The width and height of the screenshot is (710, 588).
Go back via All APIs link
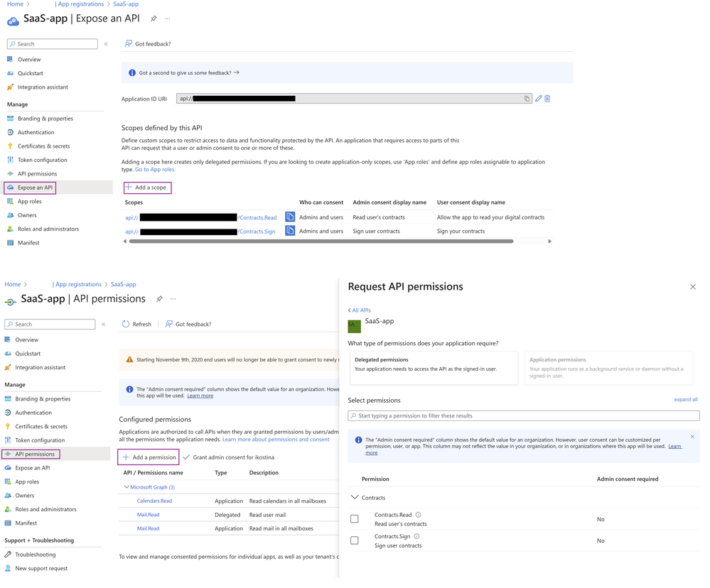point(360,310)
